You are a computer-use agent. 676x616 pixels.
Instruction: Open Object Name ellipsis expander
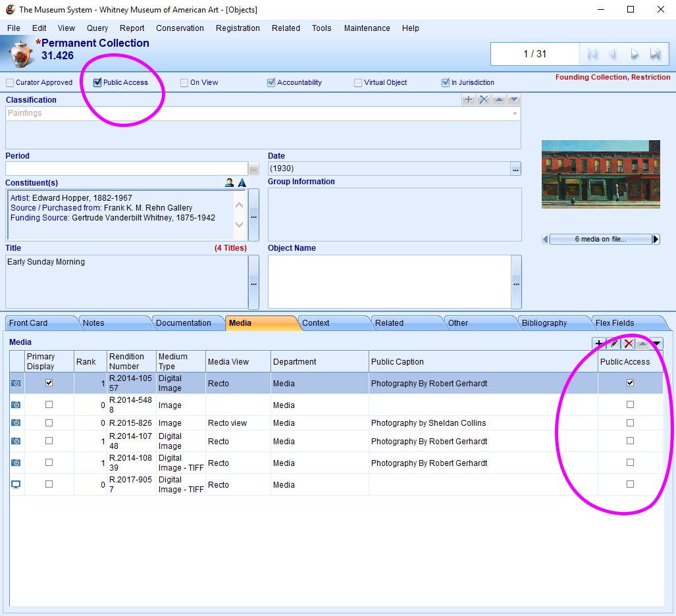coord(516,282)
